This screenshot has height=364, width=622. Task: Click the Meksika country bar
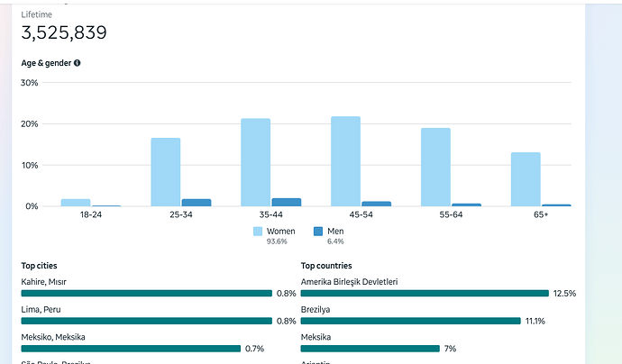[x=370, y=348]
